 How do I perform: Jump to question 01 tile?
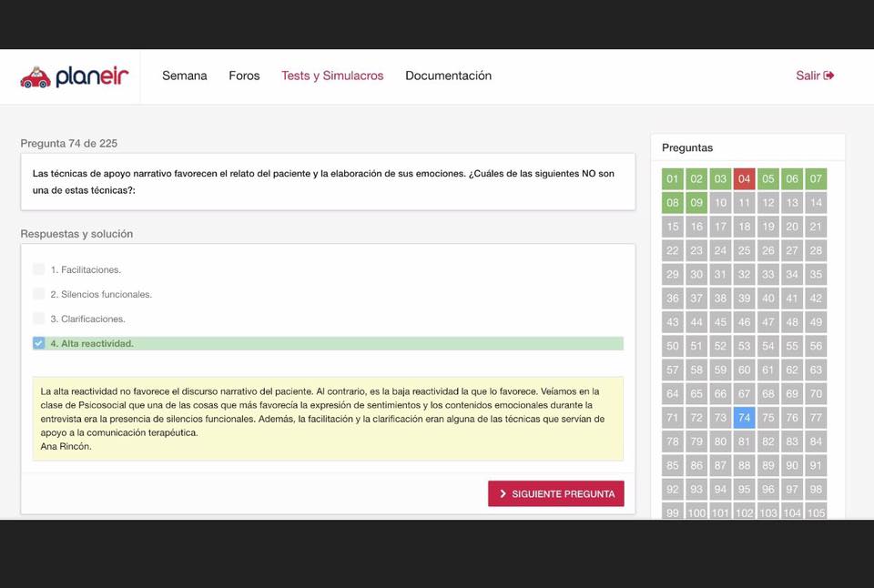click(672, 179)
